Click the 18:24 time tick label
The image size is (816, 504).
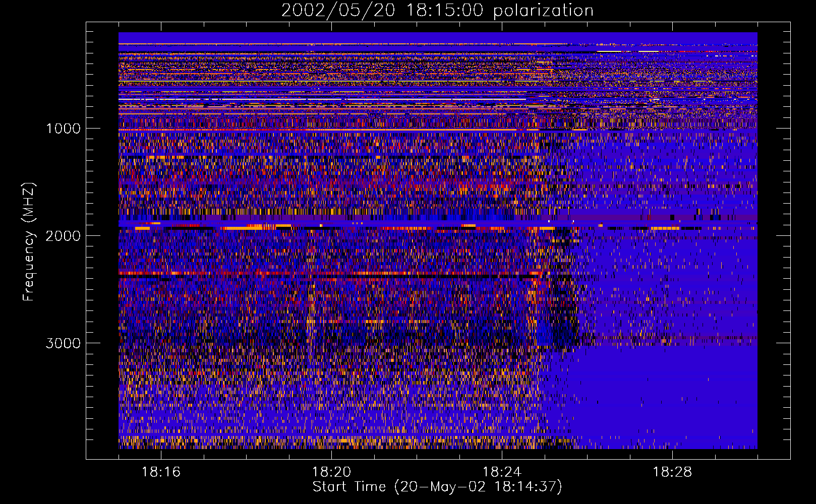coord(502,472)
